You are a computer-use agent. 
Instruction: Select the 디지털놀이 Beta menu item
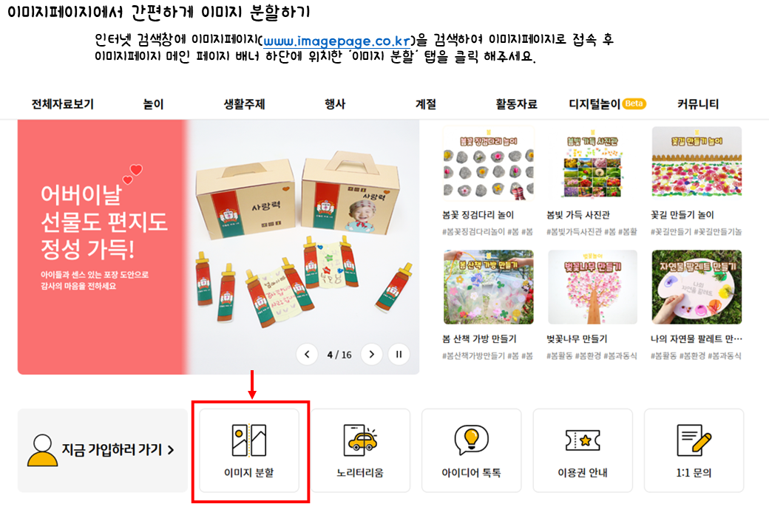tap(607, 104)
